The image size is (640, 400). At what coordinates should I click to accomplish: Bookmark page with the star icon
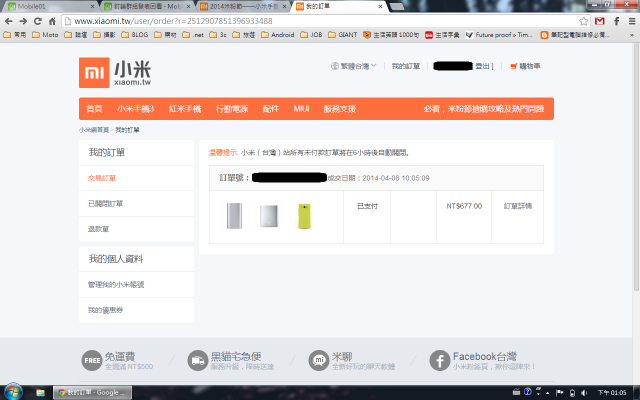pyautogui.click(x=584, y=21)
